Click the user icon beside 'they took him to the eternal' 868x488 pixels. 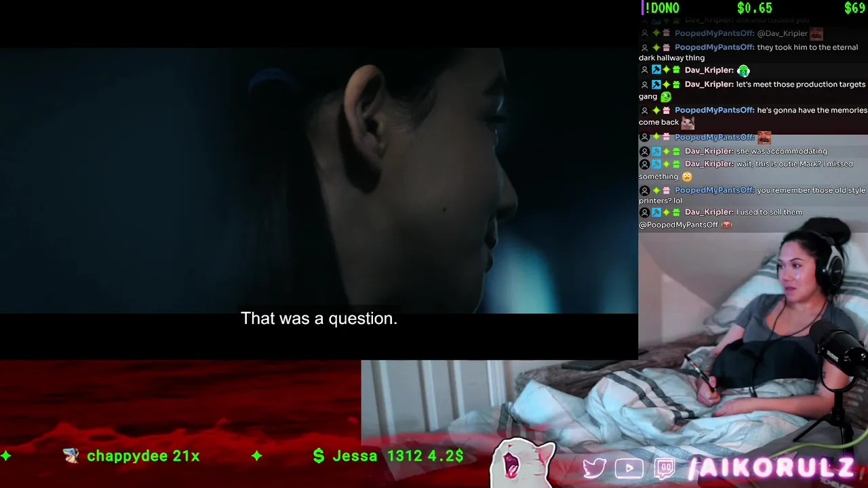[645, 47]
